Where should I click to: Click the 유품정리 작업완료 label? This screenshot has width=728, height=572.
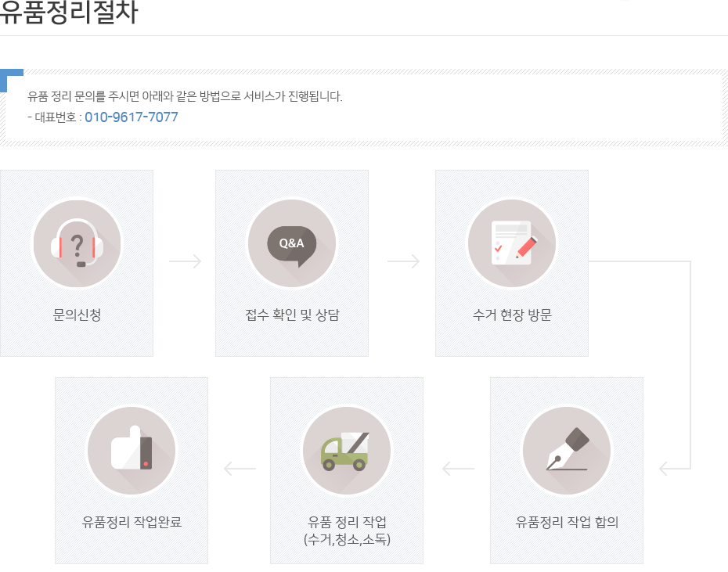[132, 522]
